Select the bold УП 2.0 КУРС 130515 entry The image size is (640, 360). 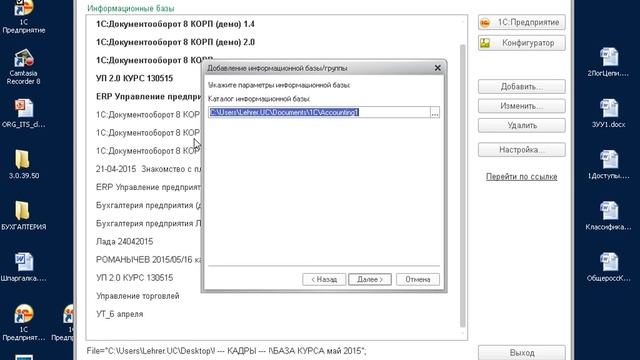pyautogui.click(x=134, y=78)
